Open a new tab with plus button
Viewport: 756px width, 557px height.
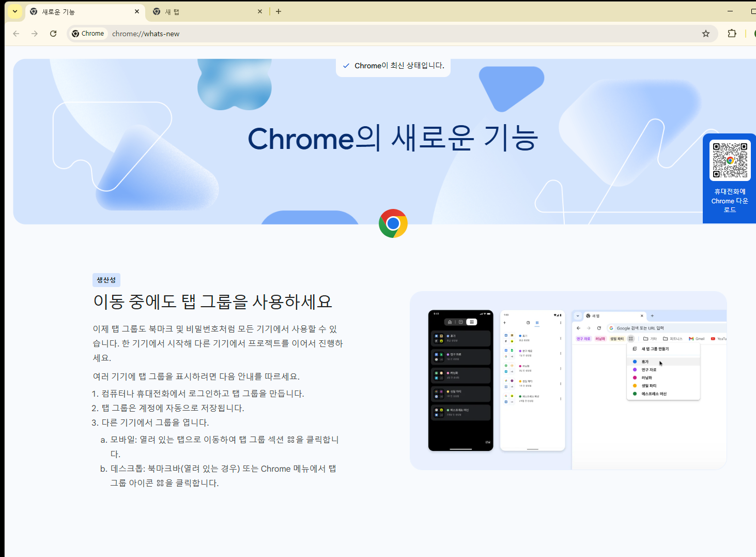[279, 11]
